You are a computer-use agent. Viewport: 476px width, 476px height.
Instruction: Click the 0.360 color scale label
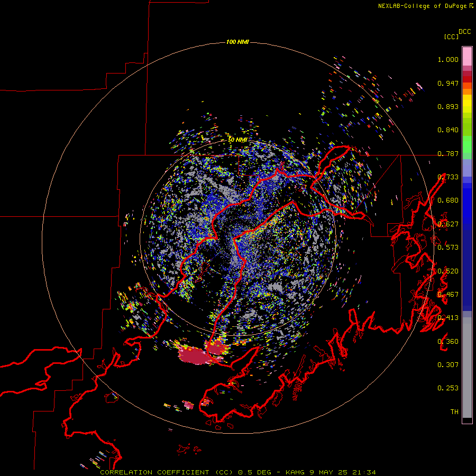448,342
